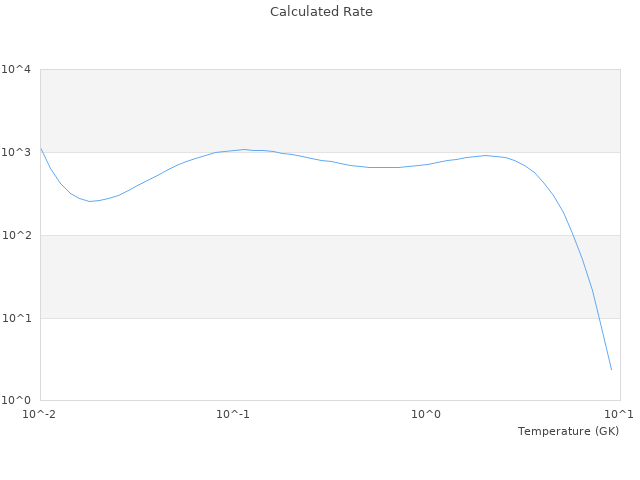Click the 10^1 label on the y-axis
Screen dimensions: 640x480
point(16,319)
